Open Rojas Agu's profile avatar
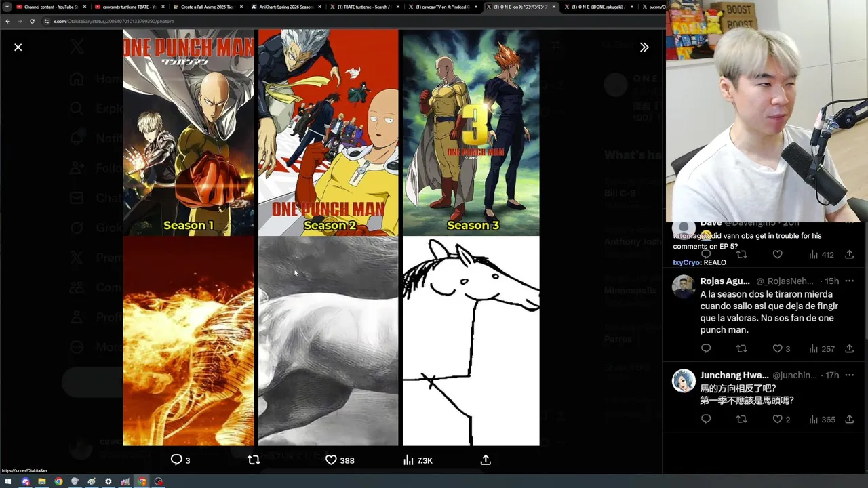This screenshot has width=868, height=488. (x=684, y=287)
